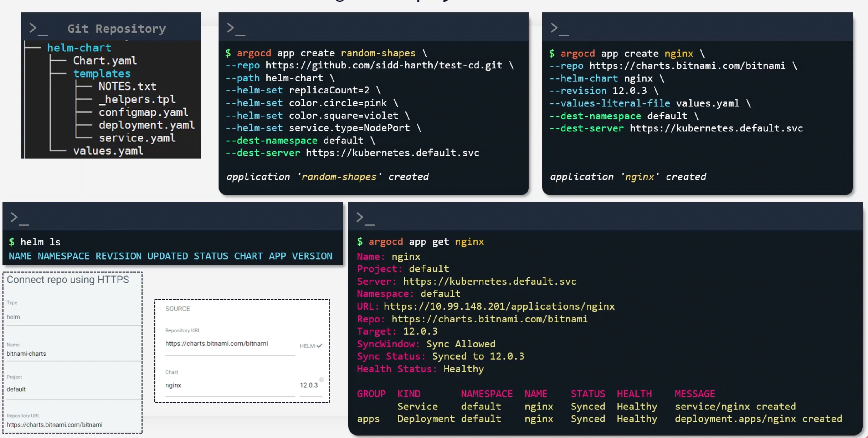This screenshot has height=438, width=868.
Task: Click the deployment.apps/nginx created message
Action: (x=759, y=419)
